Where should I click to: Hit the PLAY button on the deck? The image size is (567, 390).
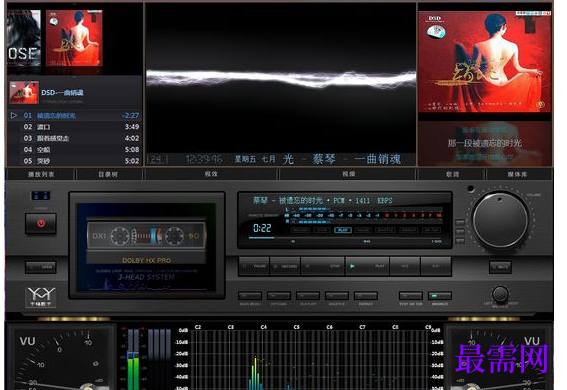[367, 266]
